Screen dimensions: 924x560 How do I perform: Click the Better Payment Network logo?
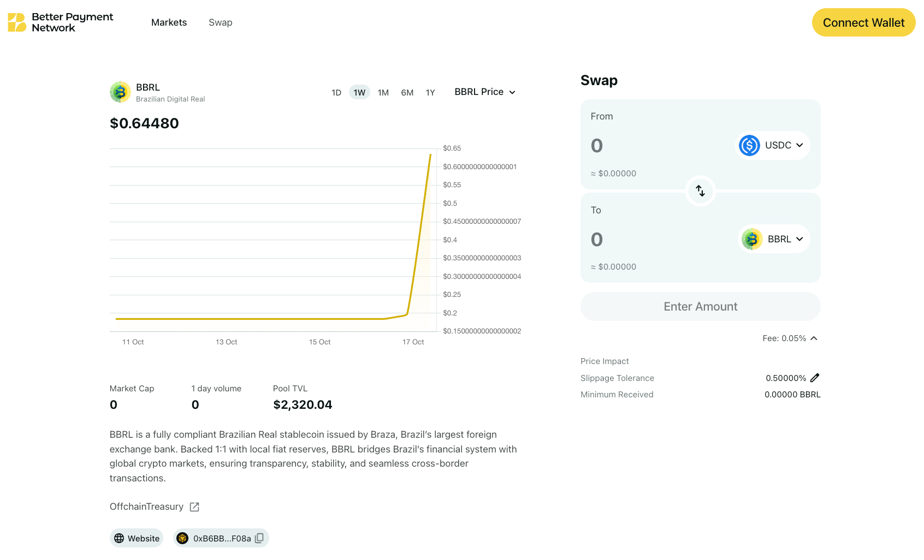pyautogui.click(x=60, y=22)
